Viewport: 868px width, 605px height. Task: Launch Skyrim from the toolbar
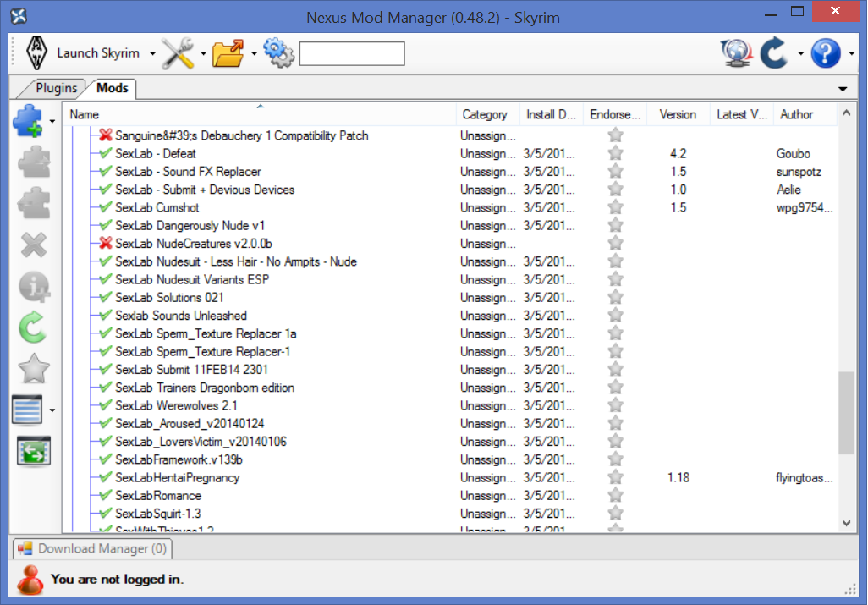coord(82,53)
